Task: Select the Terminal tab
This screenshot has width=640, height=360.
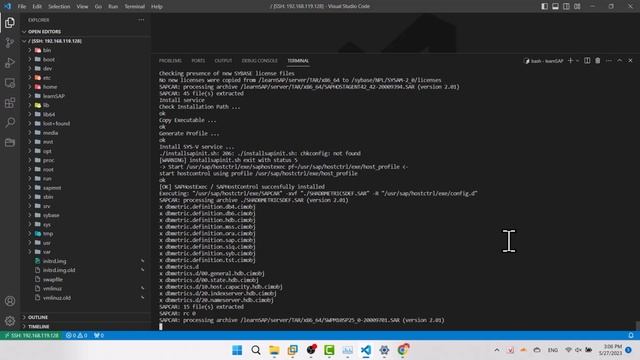Action: point(298,60)
